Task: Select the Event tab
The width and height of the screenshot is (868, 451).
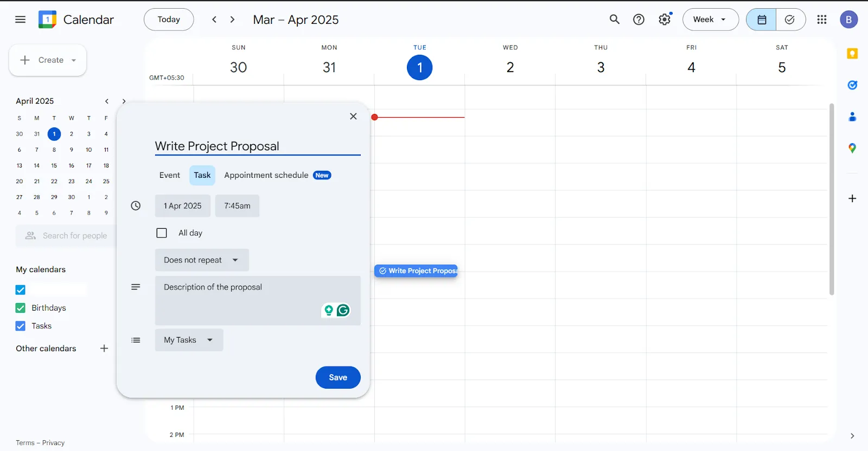Action: click(x=170, y=175)
